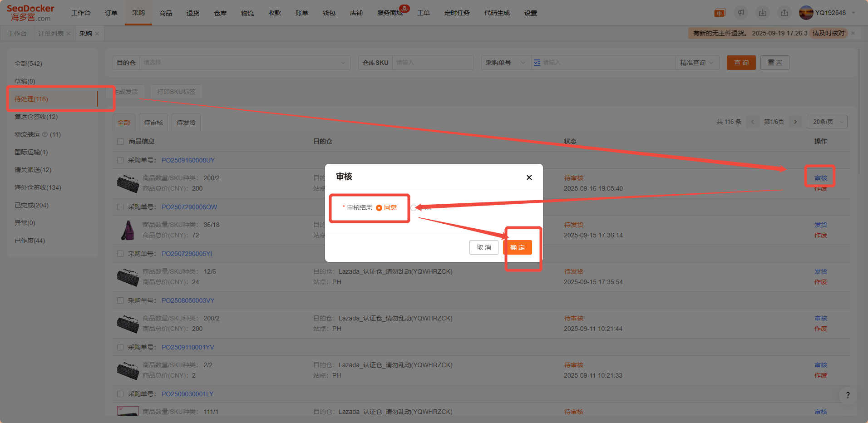The height and width of the screenshot is (423, 868).
Task: Expand the 目的仓 dropdown
Action: pos(244,63)
